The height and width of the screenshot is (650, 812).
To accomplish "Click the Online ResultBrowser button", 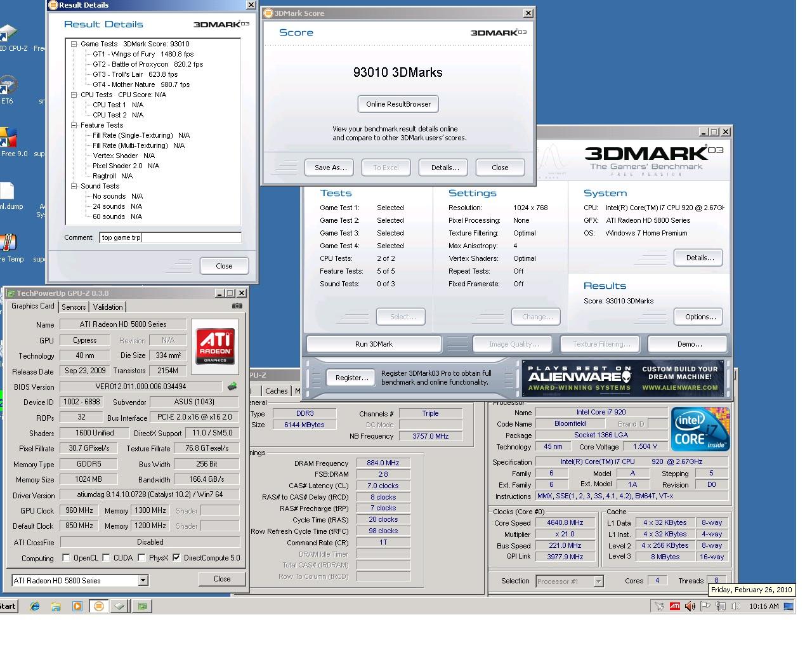I will 398,104.
